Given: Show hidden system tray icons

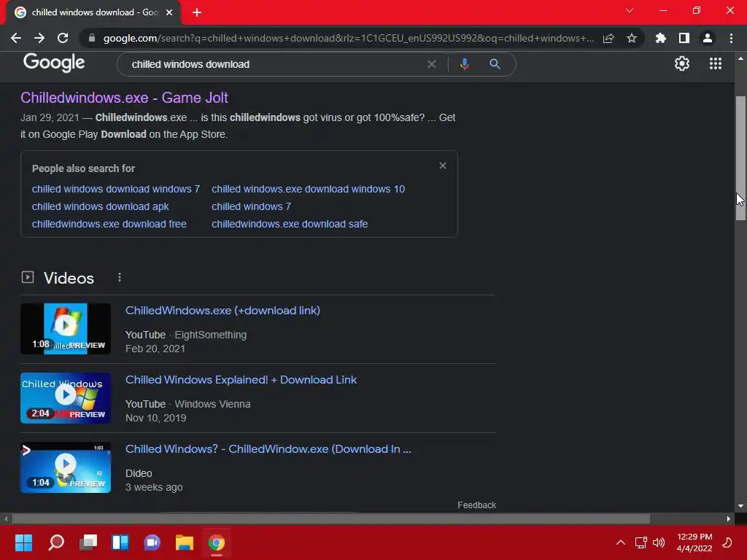Looking at the screenshot, I should click(x=620, y=542).
